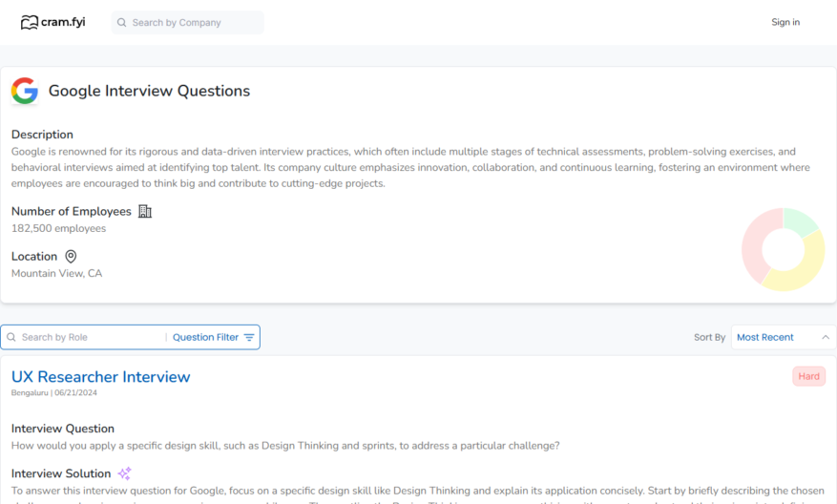The height and width of the screenshot is (504, 837).
Task: Click the Mountain View, CA text
Action: click(x=56, y=273)
